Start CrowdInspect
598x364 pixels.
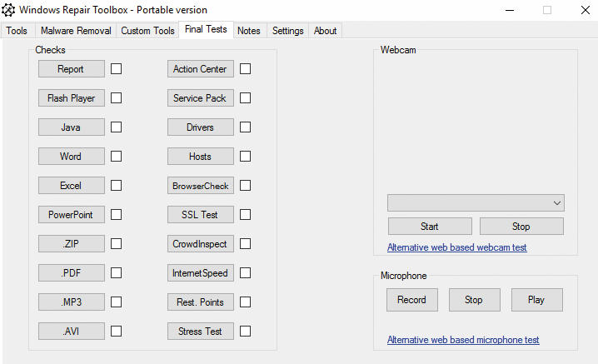point(201,244)
